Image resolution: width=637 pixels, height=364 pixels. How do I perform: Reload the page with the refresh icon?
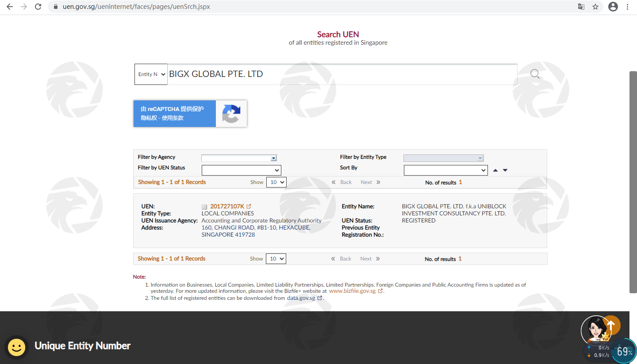[x=38, y=7]
